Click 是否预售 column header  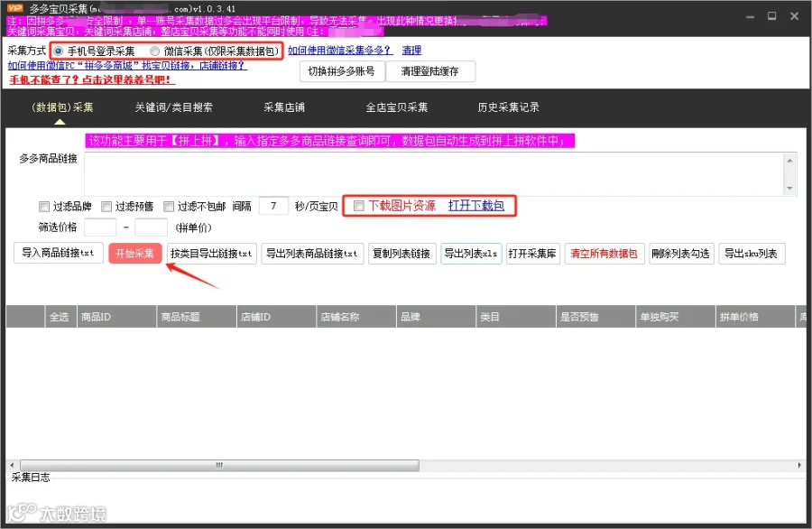pyautogui.click(x=595, y=317)
